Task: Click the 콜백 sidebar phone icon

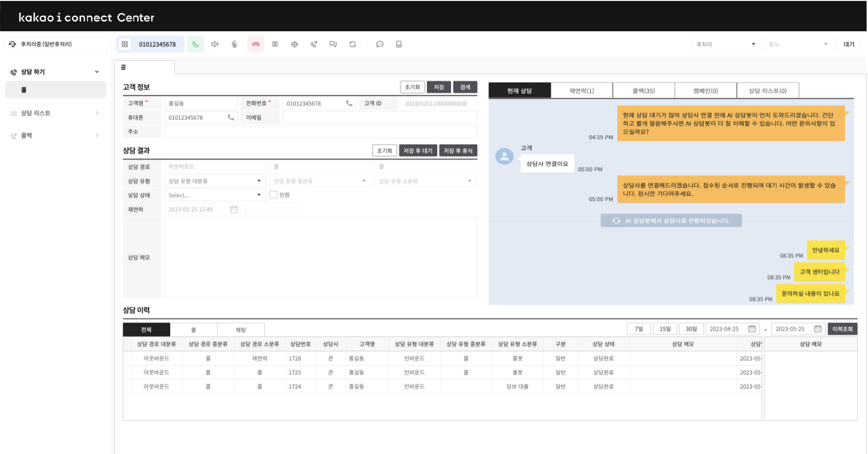Action: coord(14,135)
